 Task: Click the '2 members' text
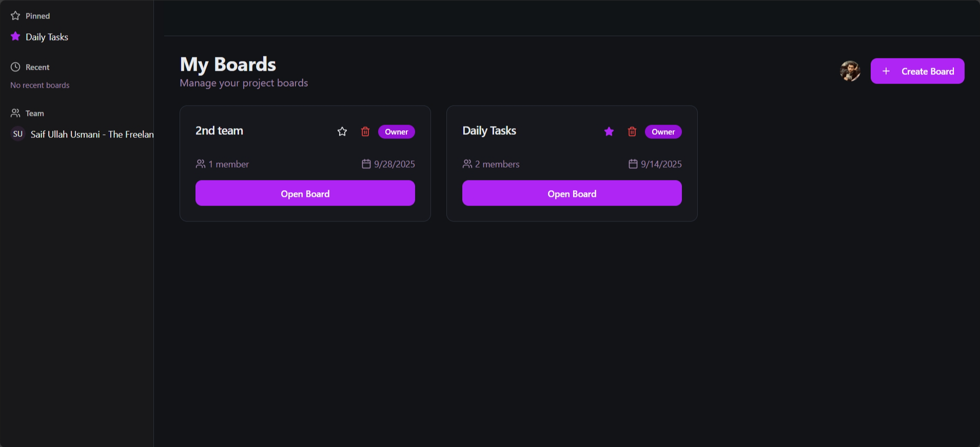497,164
